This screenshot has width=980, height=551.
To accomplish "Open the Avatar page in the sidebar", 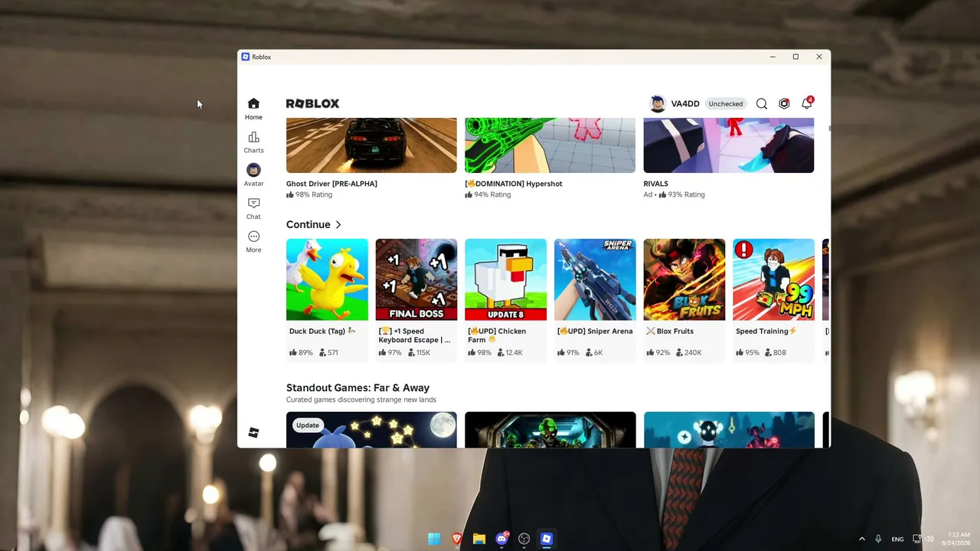I will (x=253, y=175).
